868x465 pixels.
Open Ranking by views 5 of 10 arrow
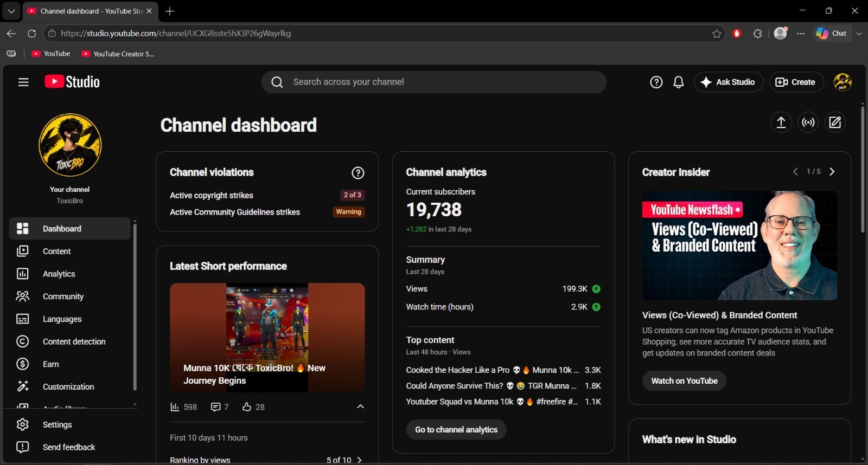click(359, 460)
